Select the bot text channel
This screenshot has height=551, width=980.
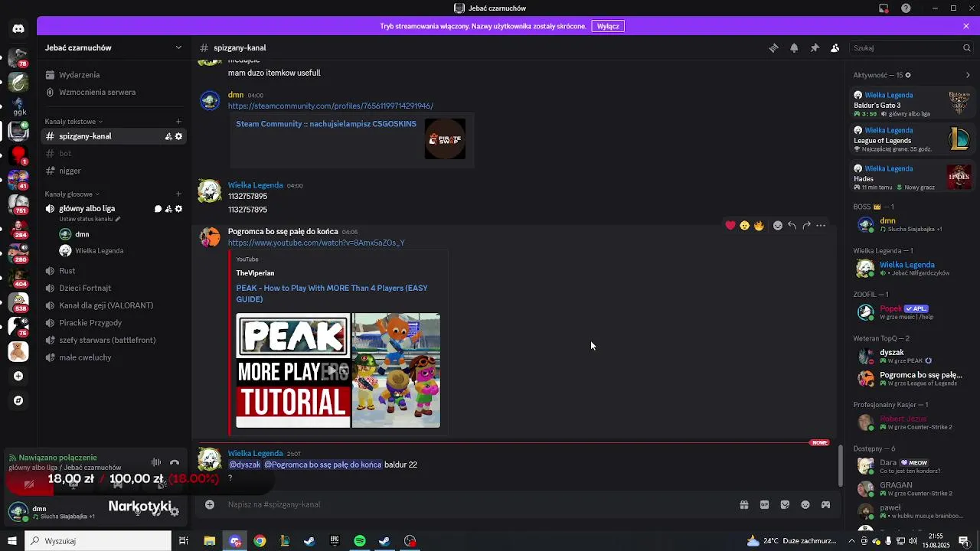click(113, 153)
